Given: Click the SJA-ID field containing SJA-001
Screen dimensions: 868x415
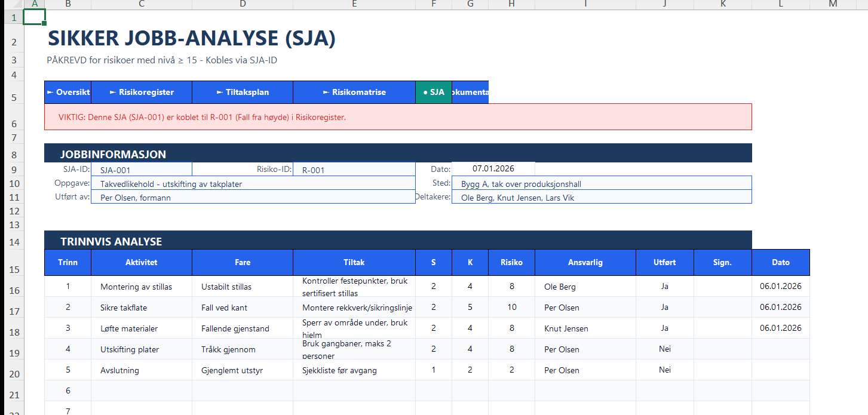Looking at the screenshot, I should tap(142, 170).
